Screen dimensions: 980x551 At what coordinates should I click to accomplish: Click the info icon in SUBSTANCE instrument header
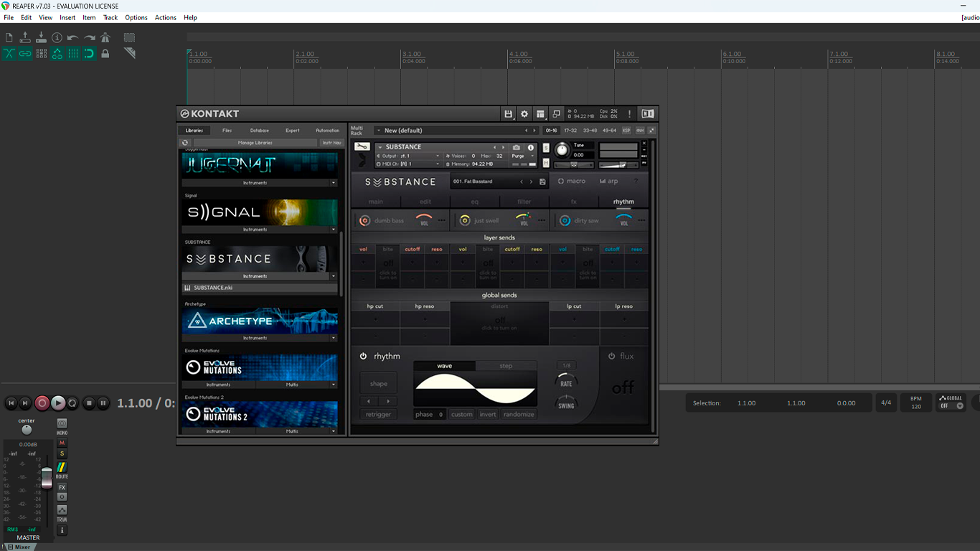pyautogui.click(x=531, y=147)
